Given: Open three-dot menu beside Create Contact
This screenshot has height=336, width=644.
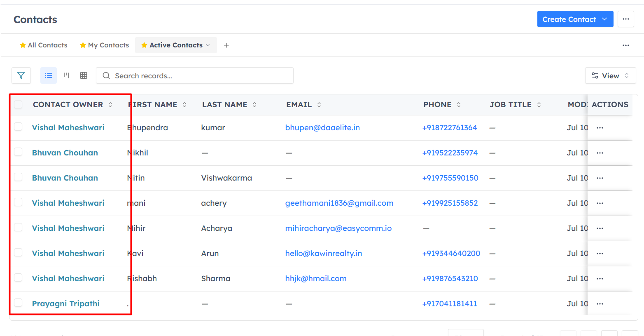Looking at the screenshot, I should pos(626,19).
